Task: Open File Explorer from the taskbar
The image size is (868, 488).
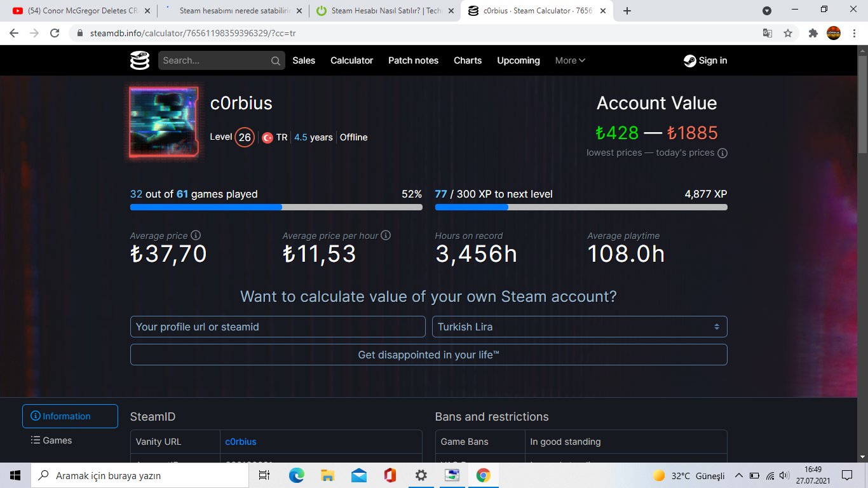Action: point(327,475)
